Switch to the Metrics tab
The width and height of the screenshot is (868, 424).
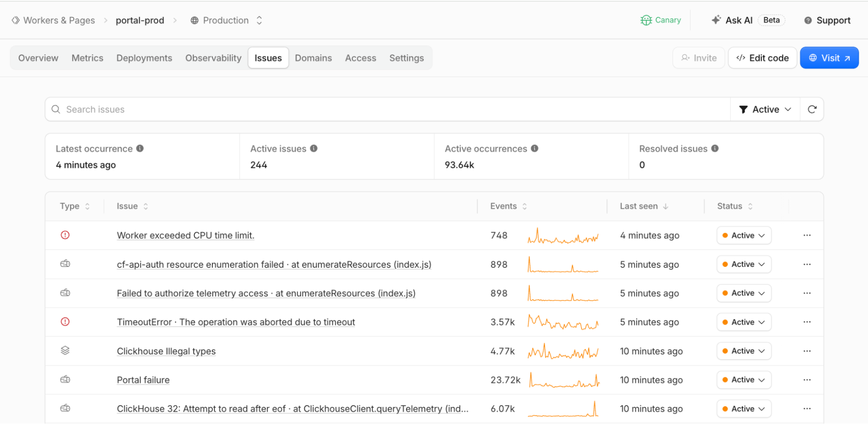click(x=87, y=58)
